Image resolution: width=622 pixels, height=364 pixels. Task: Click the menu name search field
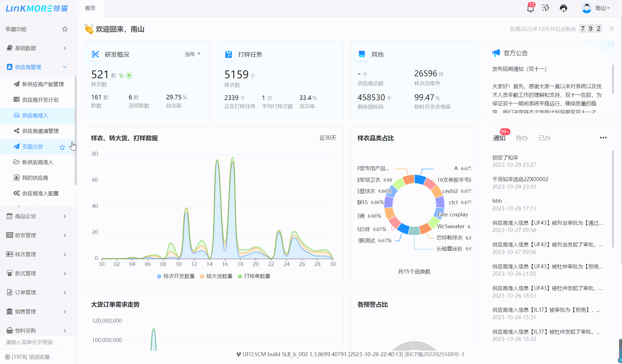point(36,342)
